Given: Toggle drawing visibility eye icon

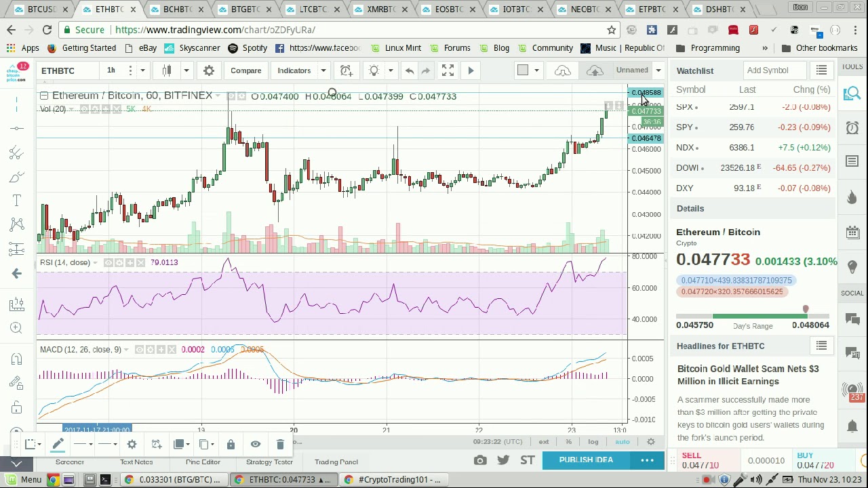Looking at the screenshot, I should 256,445.
